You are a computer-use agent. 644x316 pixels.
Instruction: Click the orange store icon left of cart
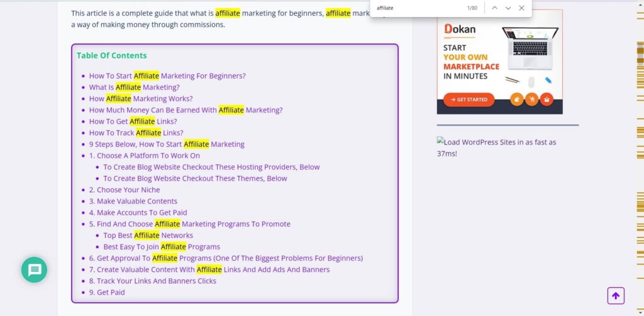click(517, 99)
